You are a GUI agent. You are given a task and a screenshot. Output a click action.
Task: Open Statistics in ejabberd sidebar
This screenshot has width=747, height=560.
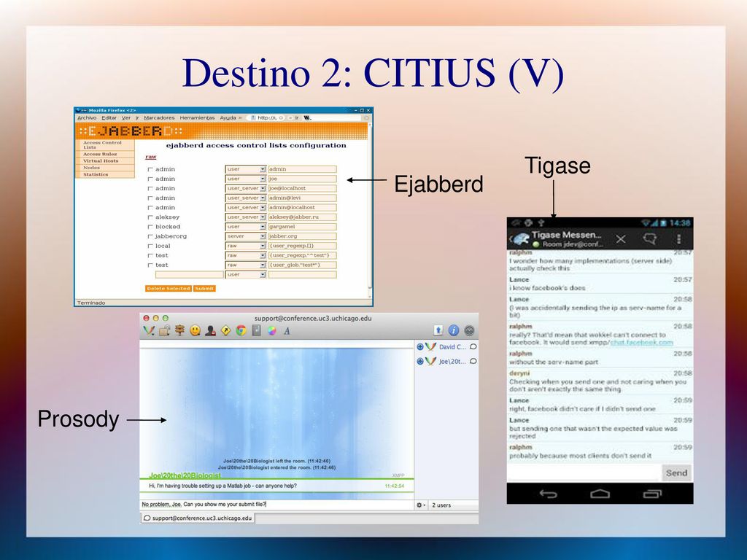tap(96, 174)
